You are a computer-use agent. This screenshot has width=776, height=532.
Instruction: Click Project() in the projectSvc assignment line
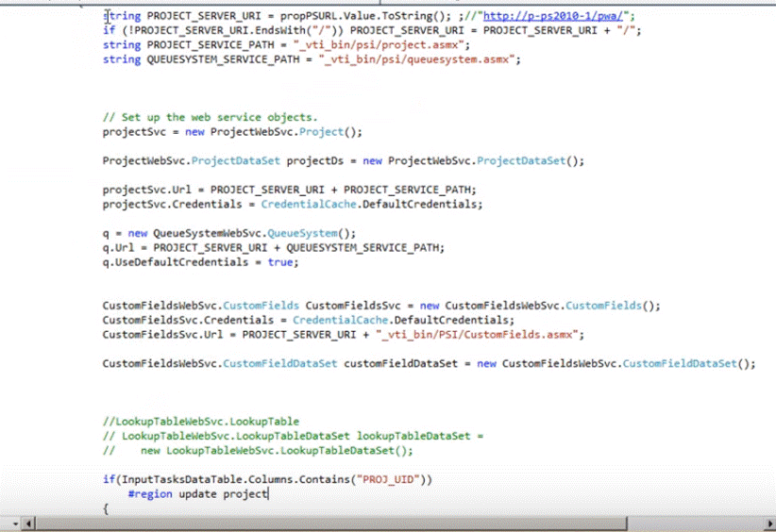[x=328, y=132]
